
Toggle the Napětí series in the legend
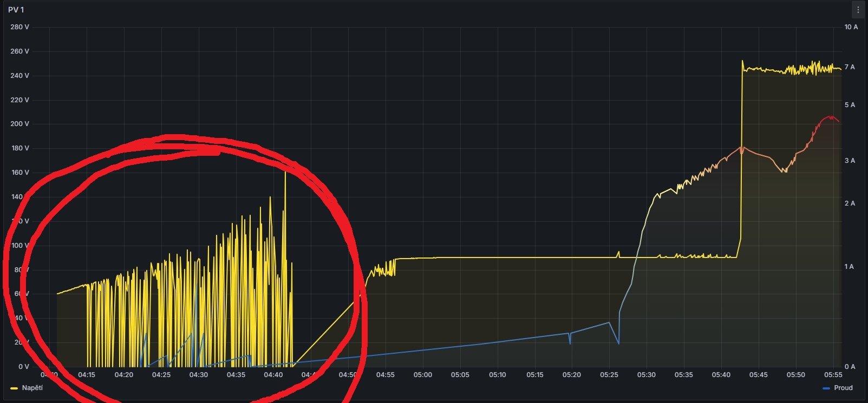[32, 388]
